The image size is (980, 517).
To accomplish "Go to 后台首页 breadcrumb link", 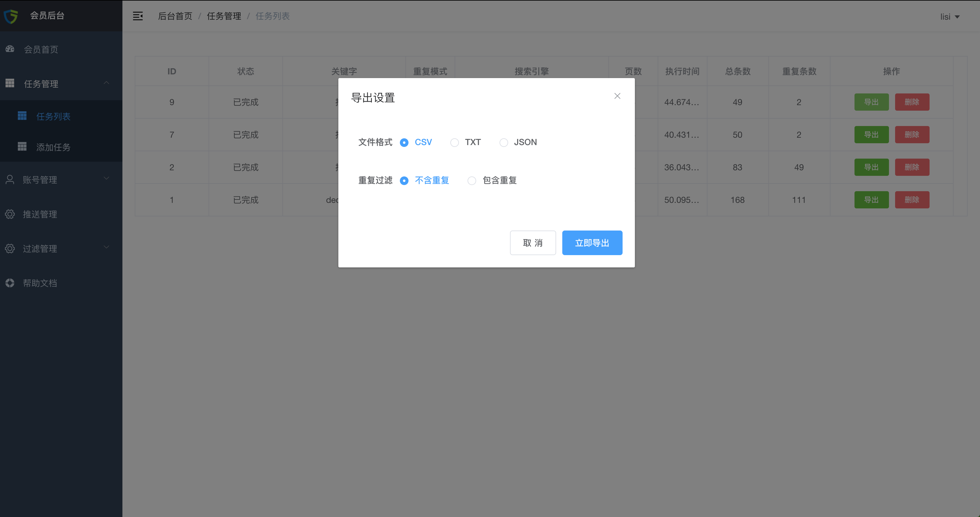I will click(x=175, y=16).
